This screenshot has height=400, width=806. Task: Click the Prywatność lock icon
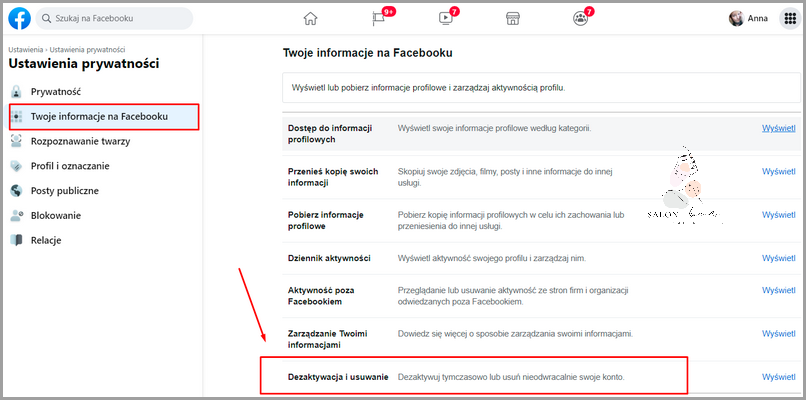16,92
